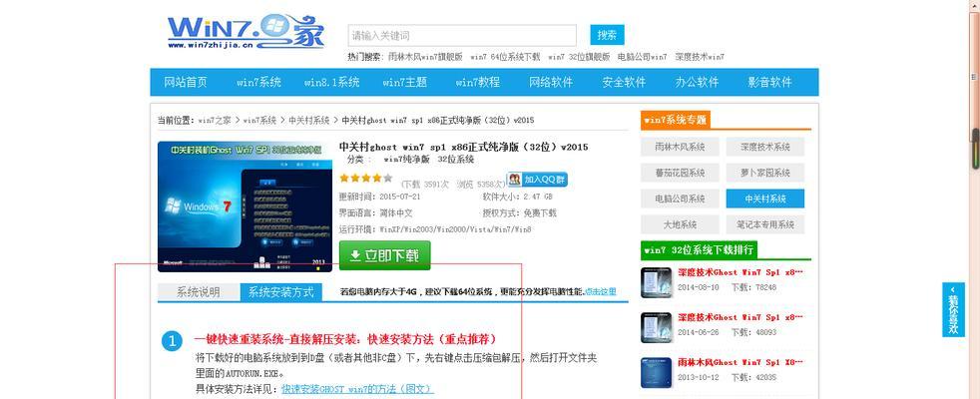
Task: Click thumbnail of ranking item dated 2013-10-12
Action: tap(657, 373)
